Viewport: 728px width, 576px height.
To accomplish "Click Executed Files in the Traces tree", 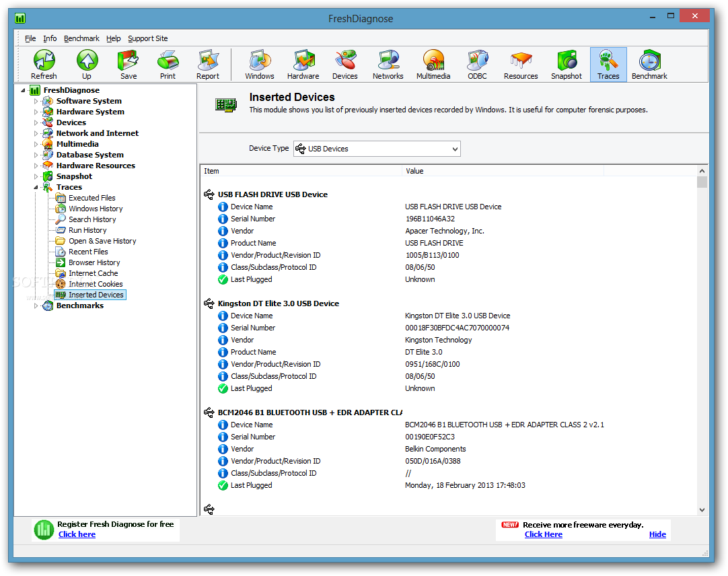I will (x=92, y=198).
